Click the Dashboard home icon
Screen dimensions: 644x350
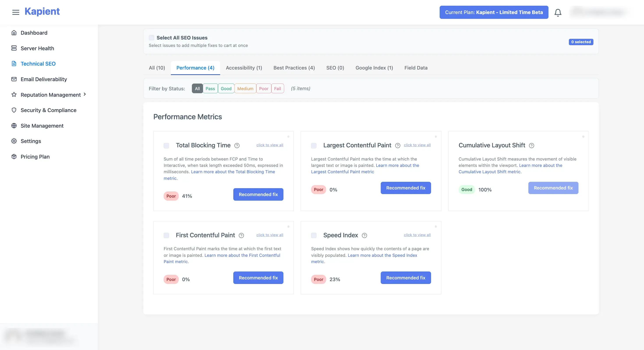(x=14, y=33)
